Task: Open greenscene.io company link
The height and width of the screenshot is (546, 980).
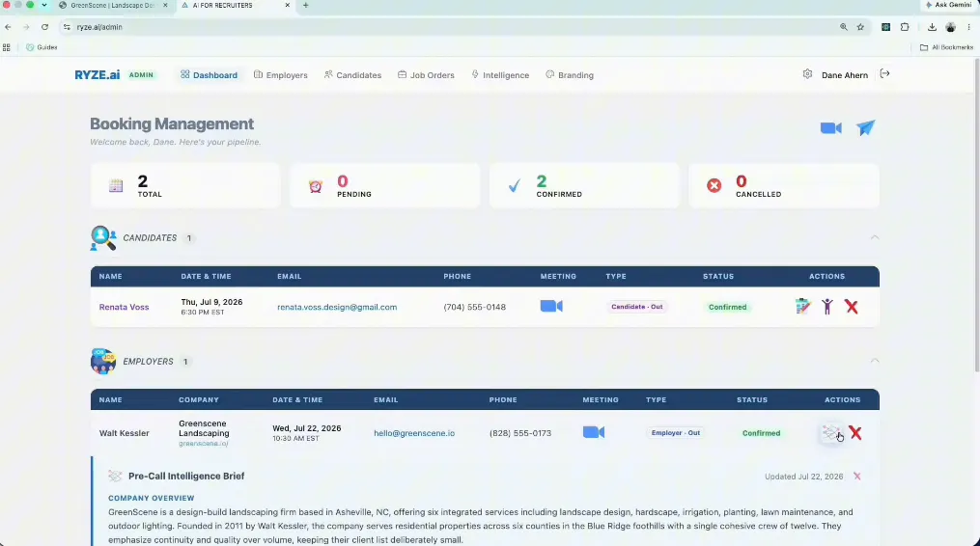Action: click(x=203, y=444)
